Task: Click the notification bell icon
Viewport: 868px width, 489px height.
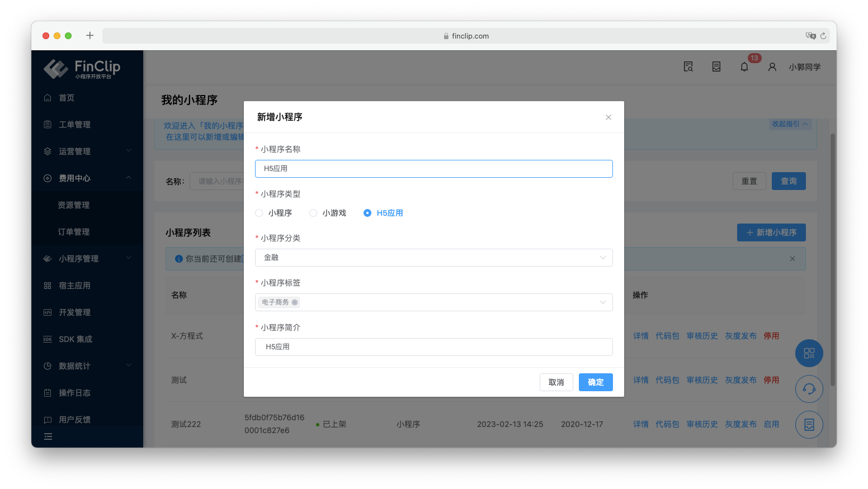Action: coord(744,67)
